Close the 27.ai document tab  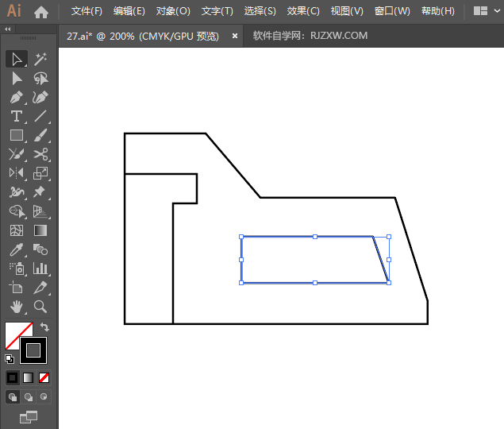(235, 36)
